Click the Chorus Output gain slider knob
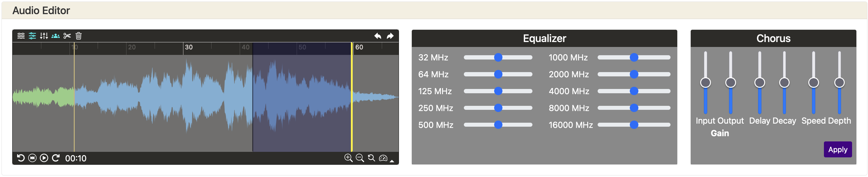Viewport: 868px width, 177px height. point(731,83)
